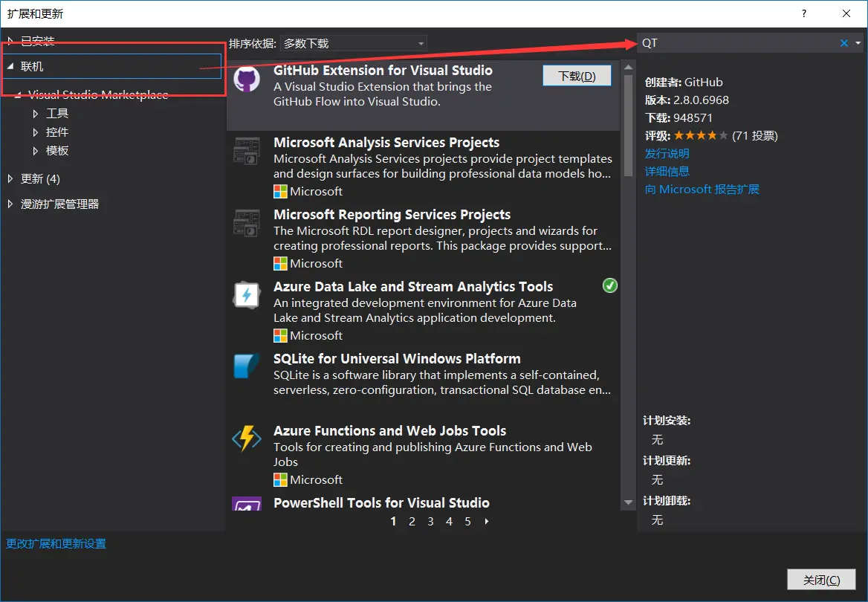The image size is (868, 602).
Task: Clear the QT search text
Action: [843, 43]
